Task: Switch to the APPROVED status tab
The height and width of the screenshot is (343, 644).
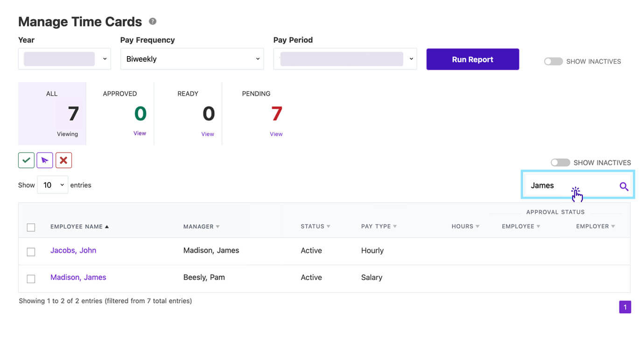Action: 140,134
